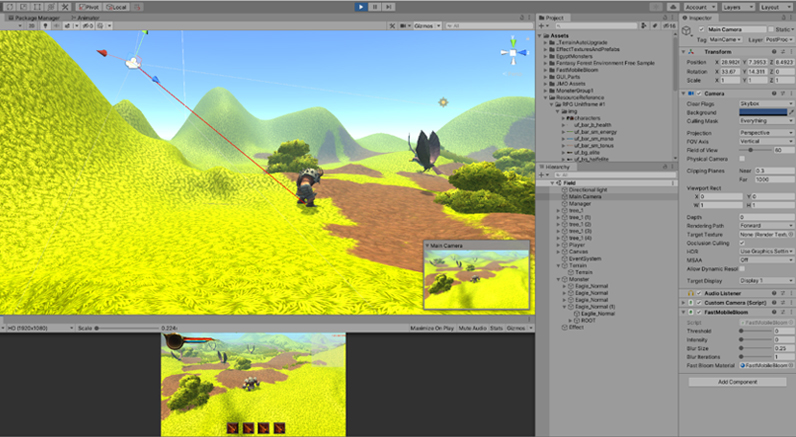Uncheck the Occlusion Culling checkbox
This screenshot has height=437, width=796.
742,242
